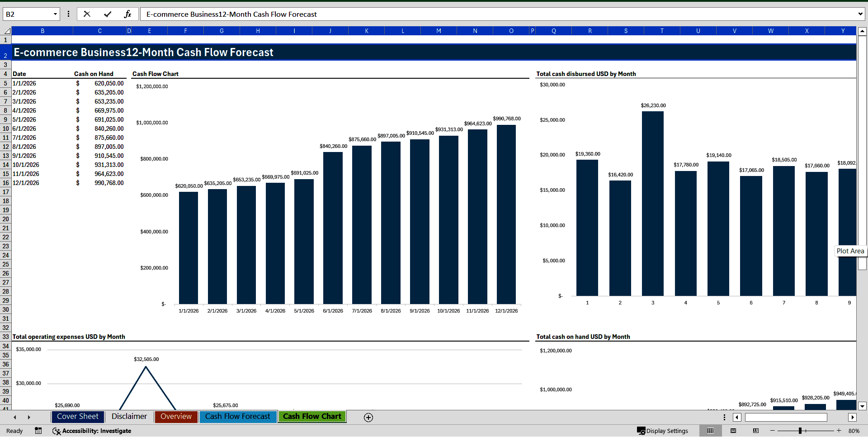
Task: Open the Disclaimer sheet tab
Action: click(x=129, y=417)
